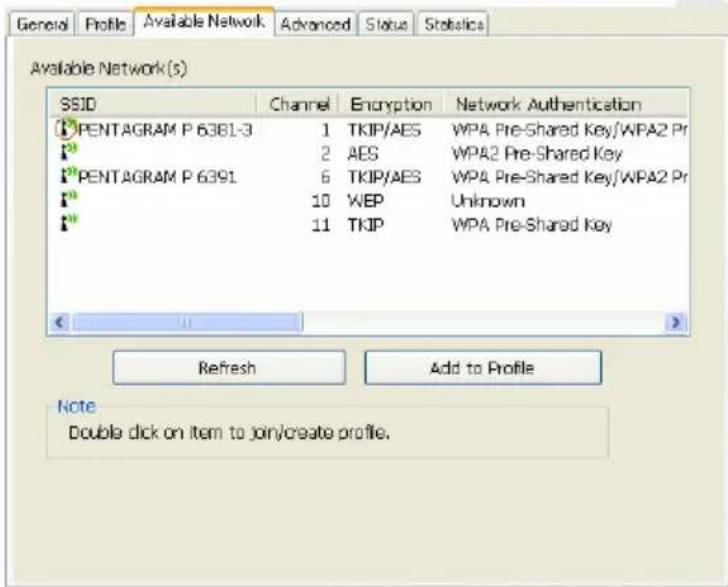728x587 pixels.
Task: Open the General tab
Action: (x=42, y=24)
